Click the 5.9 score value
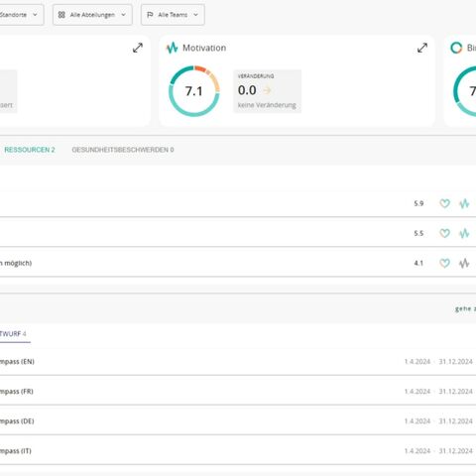This screenshot has height=476, width=476. (418, 203)
